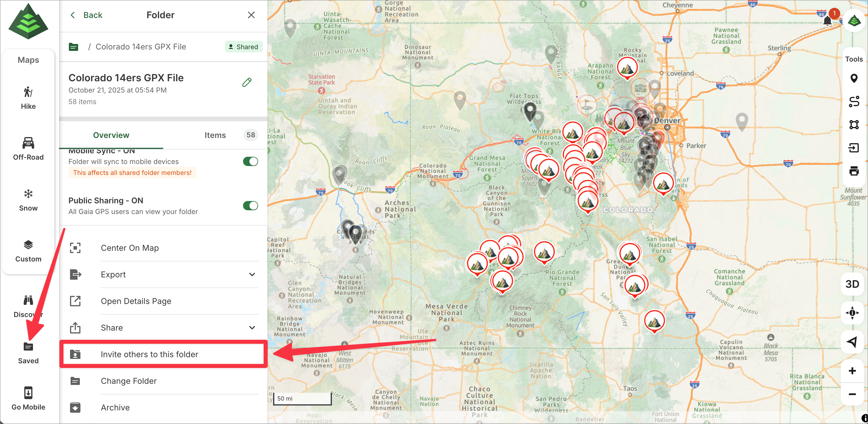Screen dimensions: 868x424
Task: Switch map to 3D mode
Action: coord(852,284)
